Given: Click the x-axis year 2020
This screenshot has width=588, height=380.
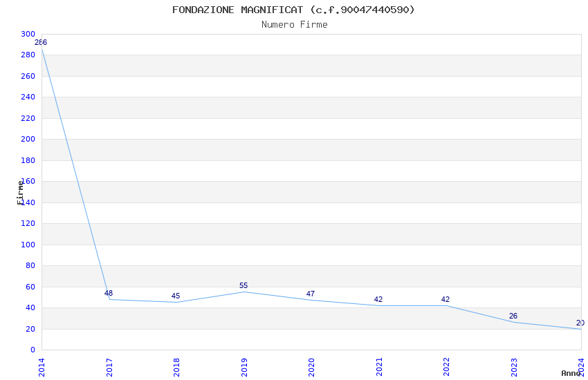Looking at the screenshot, I should [x=311, y=368].
